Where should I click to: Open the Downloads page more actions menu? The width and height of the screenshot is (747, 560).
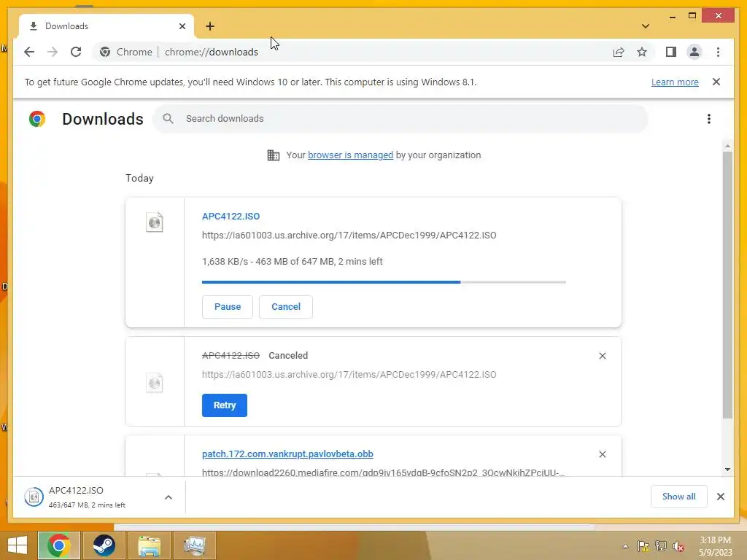[709, 119]
